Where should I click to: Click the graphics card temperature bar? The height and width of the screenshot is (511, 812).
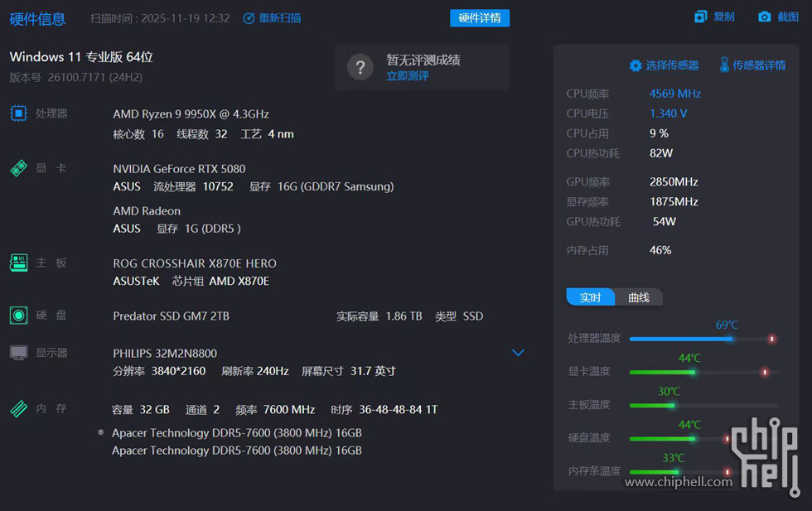701,372
